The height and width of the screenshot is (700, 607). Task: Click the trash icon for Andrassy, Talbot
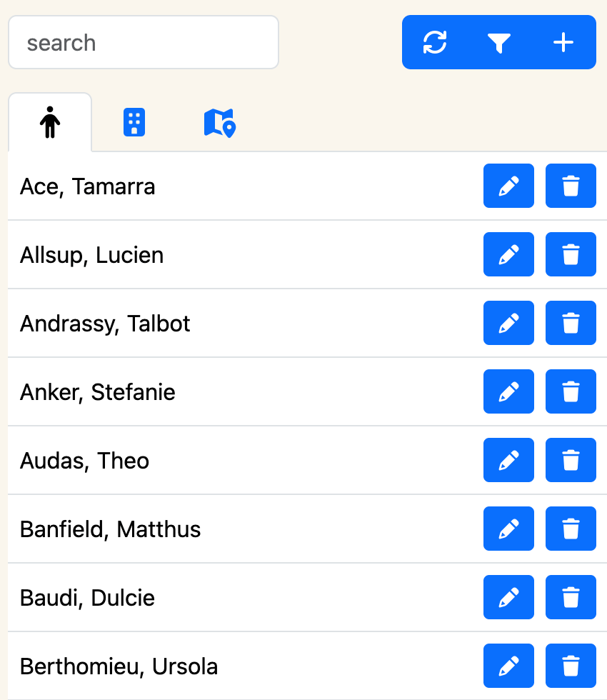click(x=571, y=323)
